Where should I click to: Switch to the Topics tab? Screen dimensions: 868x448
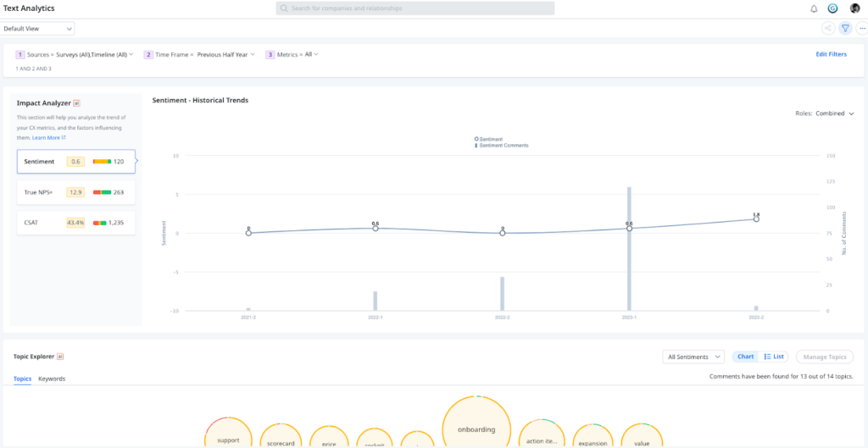[x=22, y=379]
